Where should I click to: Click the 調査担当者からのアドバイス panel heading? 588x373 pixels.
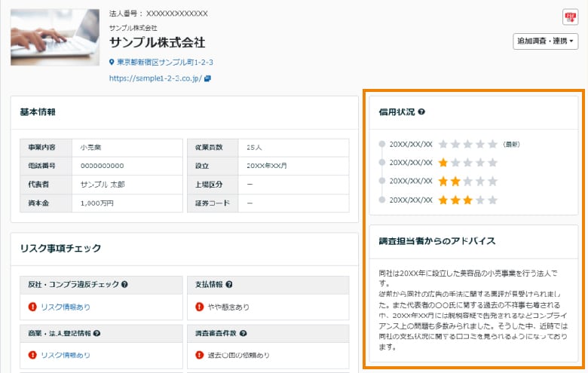[437, 241]
